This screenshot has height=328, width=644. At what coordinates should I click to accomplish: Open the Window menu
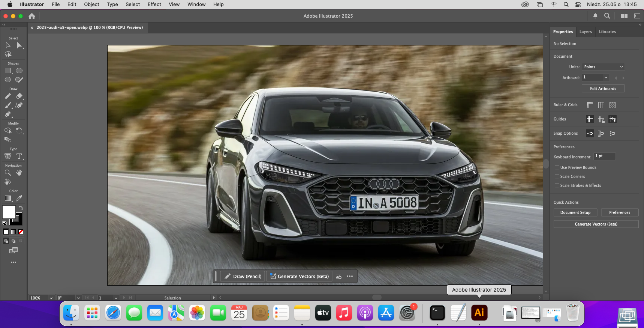click(196, 5)
